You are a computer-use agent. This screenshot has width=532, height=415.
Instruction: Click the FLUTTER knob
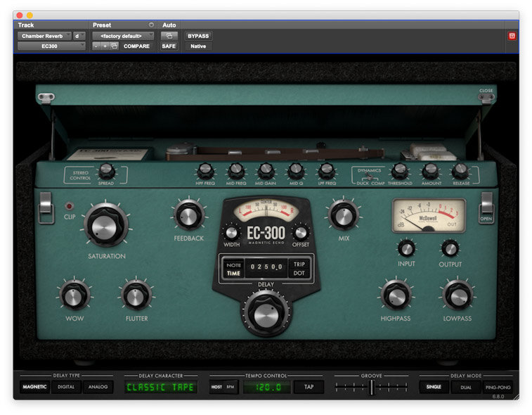136,296
